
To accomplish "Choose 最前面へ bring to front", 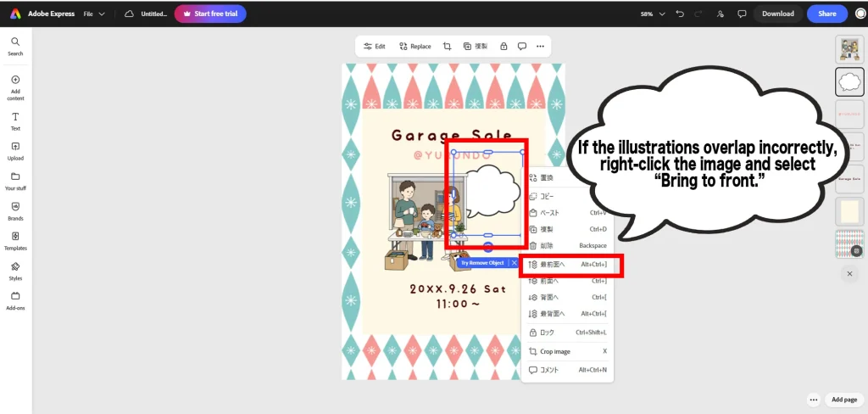I will (567, 265).
